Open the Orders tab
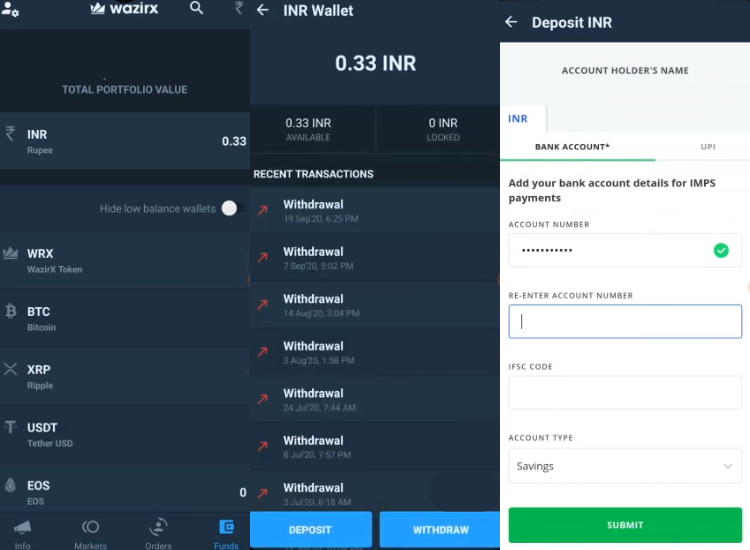The image size is (750, 550). 158,533
